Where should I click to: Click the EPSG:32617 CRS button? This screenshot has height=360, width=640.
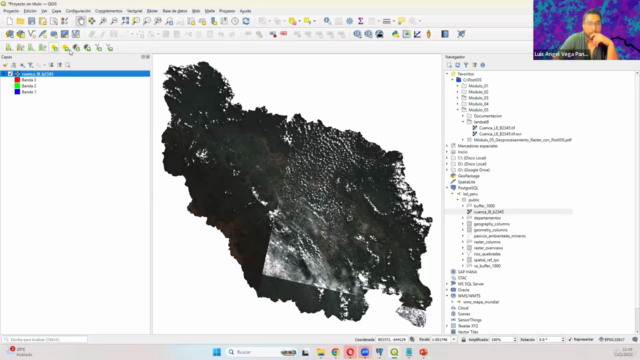pyautogui.click(x=612, y=340)
